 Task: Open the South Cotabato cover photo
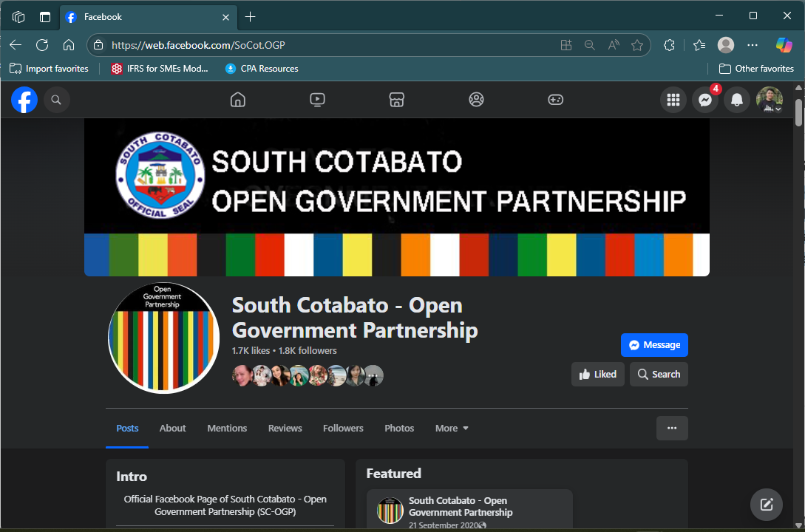(x=397, y=197)
